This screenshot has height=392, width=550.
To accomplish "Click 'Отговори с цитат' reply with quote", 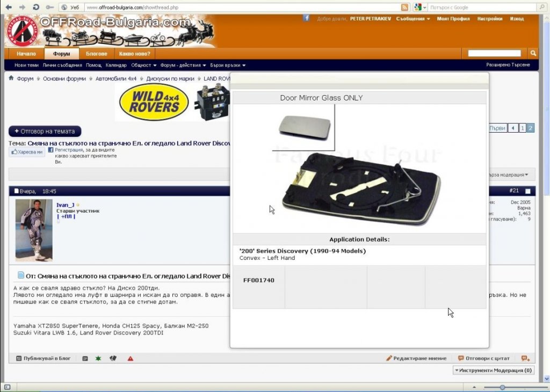I will pos(484,358).
